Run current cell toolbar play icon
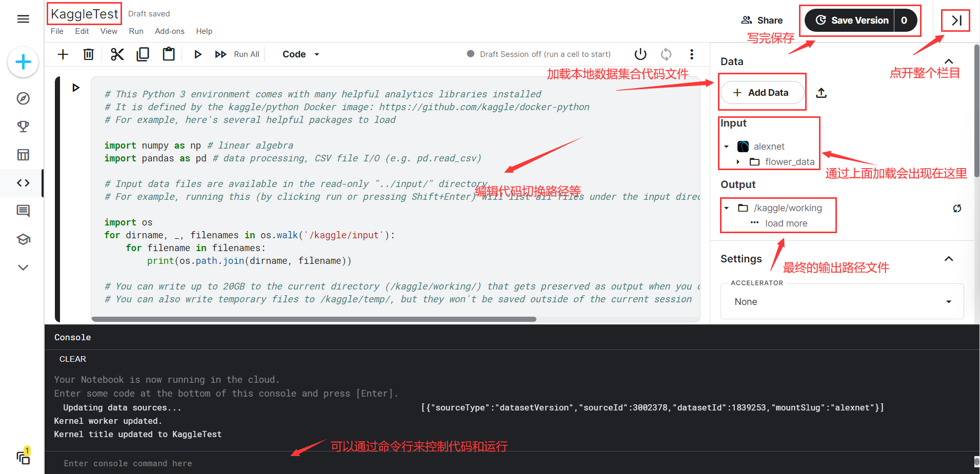The height and width of the screenshot is (474, 980). (198, 54)
